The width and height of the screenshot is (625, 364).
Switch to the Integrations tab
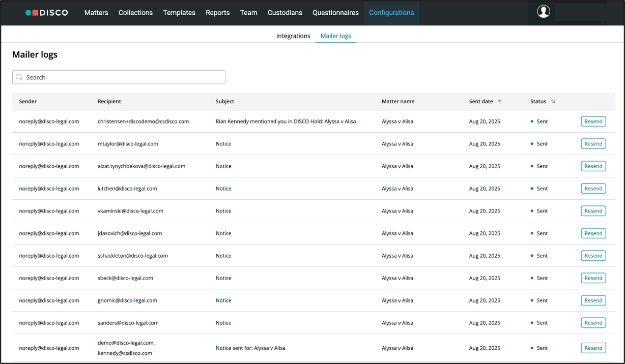pos(293,36)
